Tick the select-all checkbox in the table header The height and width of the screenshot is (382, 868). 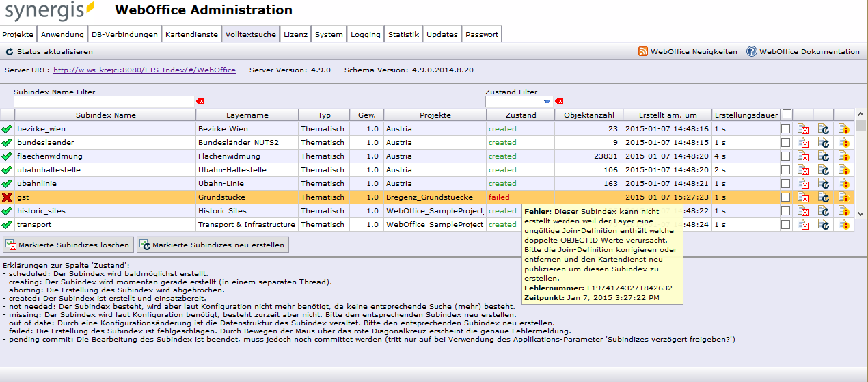pyautogui.click(x=787, y=115)
